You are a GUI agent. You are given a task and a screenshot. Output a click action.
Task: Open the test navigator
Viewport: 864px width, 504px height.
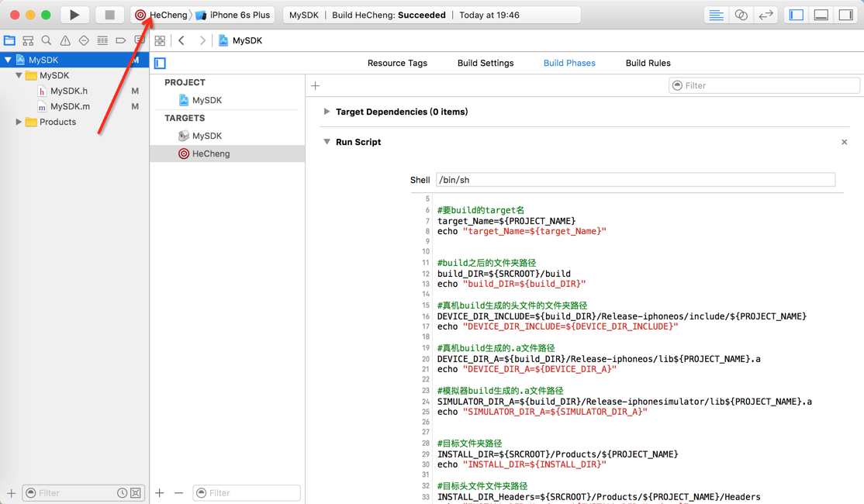click(84, 40)
